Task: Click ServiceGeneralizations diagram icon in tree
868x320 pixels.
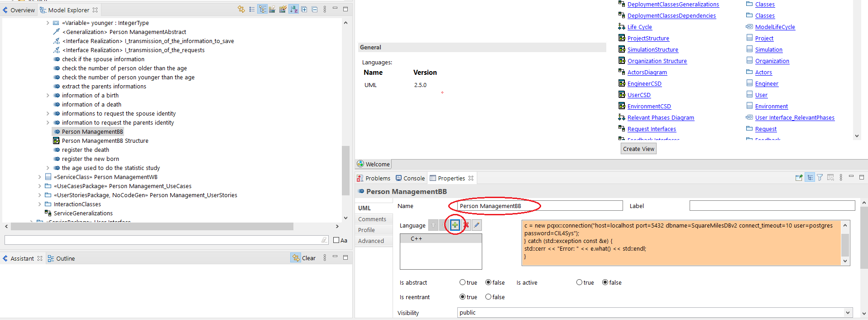Action: [x=48, y=213]
